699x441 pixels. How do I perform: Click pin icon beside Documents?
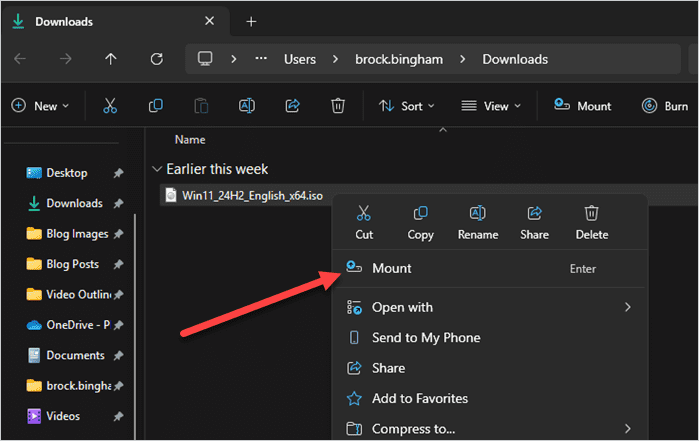[x=118, y=356]
